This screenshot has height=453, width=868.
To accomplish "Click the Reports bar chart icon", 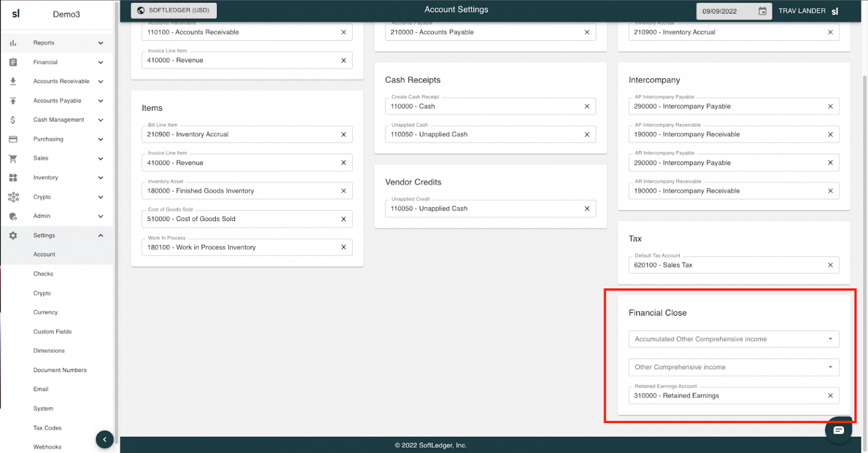I will [13, 43].
